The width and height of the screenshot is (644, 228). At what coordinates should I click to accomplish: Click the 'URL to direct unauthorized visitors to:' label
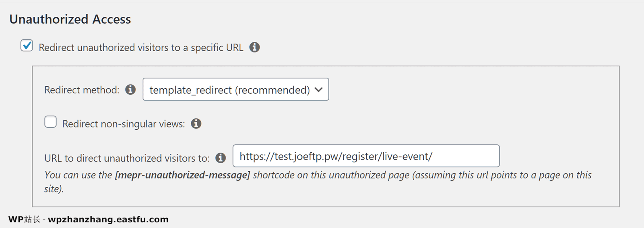coord(127,158)
